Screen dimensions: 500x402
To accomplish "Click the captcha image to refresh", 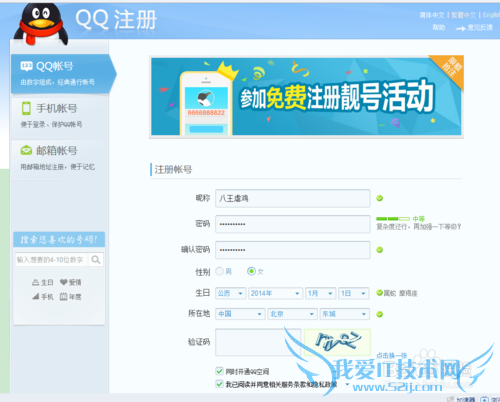I will [x=337, y=342].
